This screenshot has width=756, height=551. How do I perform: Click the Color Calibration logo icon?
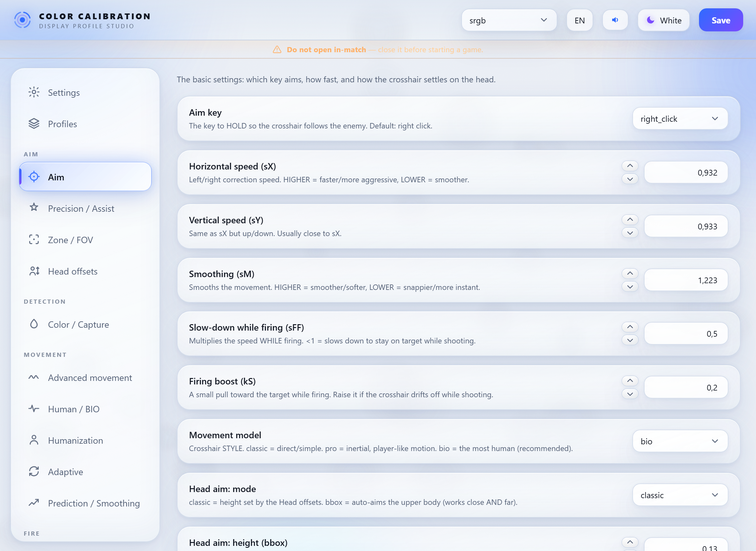pos(22,20)
